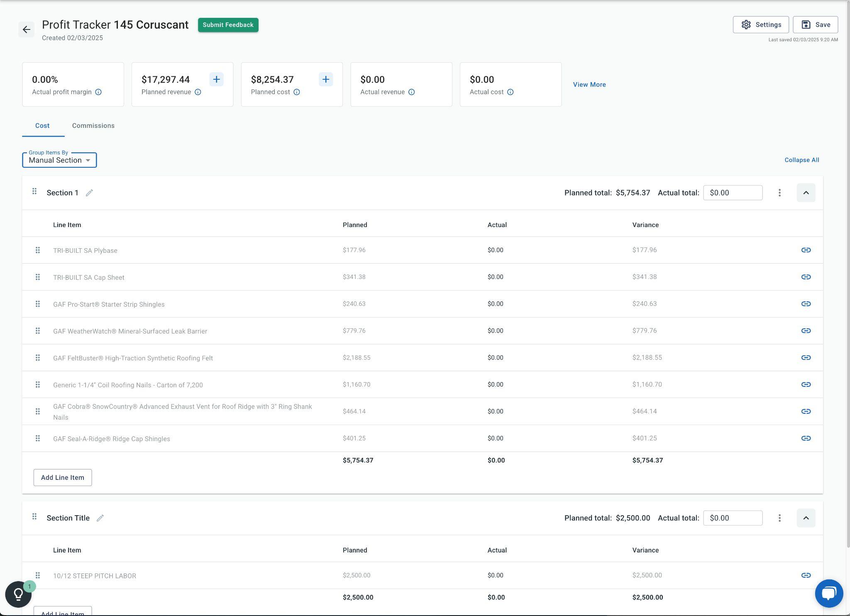Click Section 1 Actual total input field

[x=733, y=193]
